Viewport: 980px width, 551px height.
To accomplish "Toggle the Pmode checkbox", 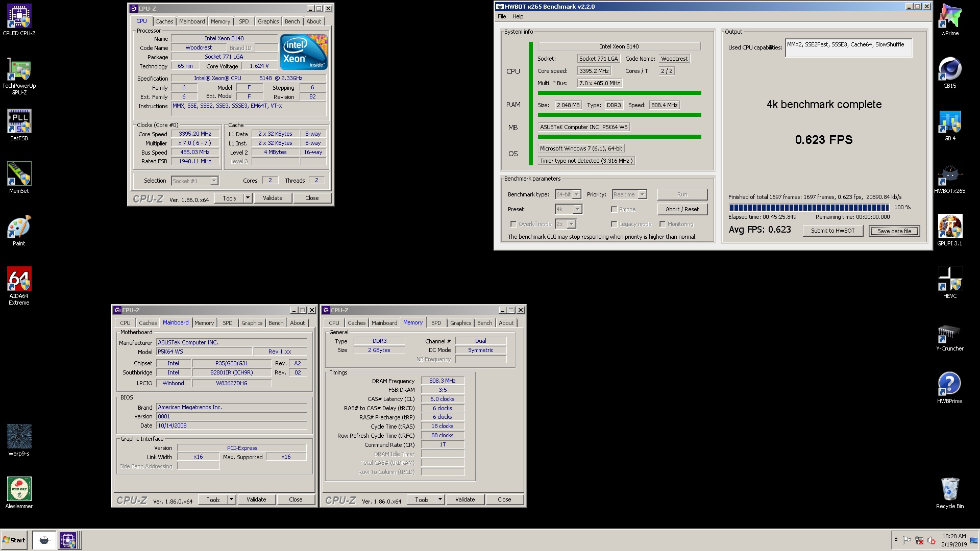I will [x=614, y=209].
